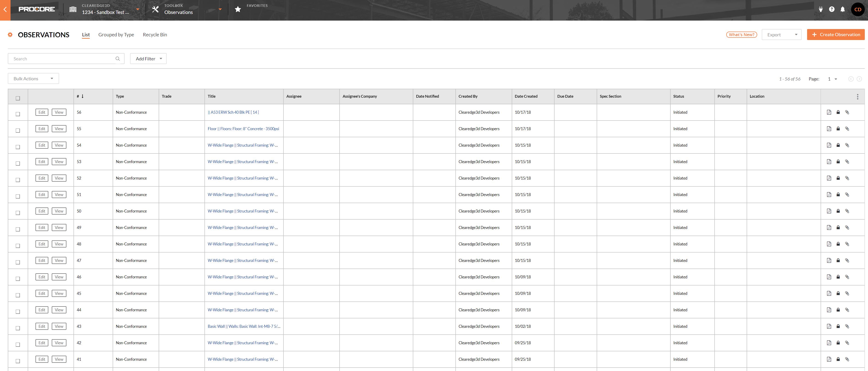Switch to the Grouped by Type tab

click(x=116, y=35)
